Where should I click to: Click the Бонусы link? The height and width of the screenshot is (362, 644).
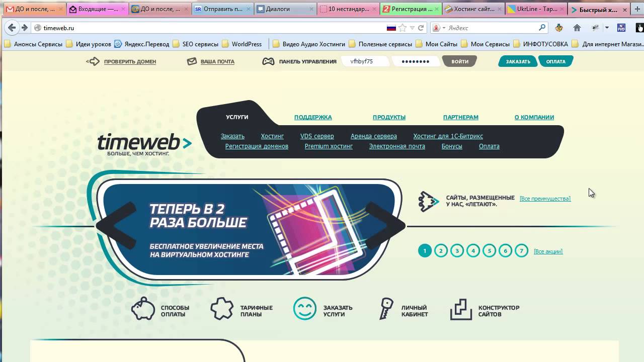pyautogui.click(x=452, y=146)
